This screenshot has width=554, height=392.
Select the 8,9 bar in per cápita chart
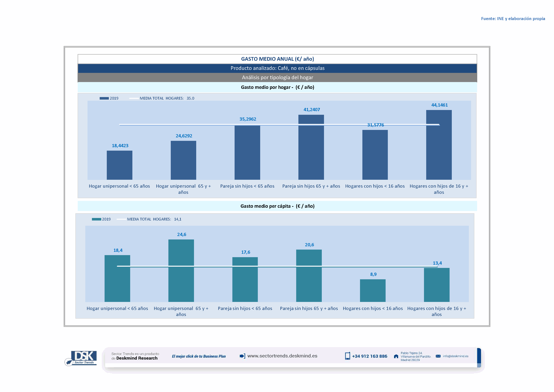coord(372,290)
